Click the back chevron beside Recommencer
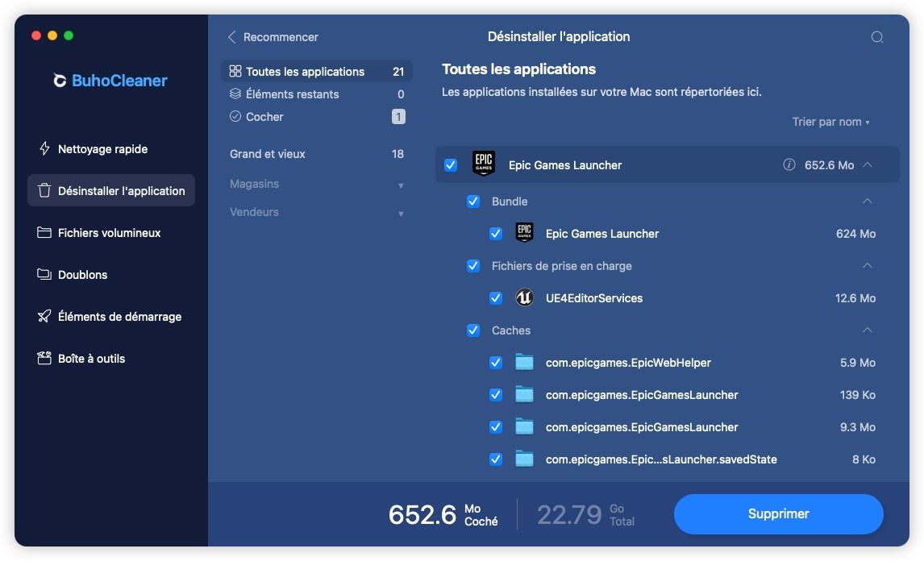 pyautogui.click(x=232, y=37)
